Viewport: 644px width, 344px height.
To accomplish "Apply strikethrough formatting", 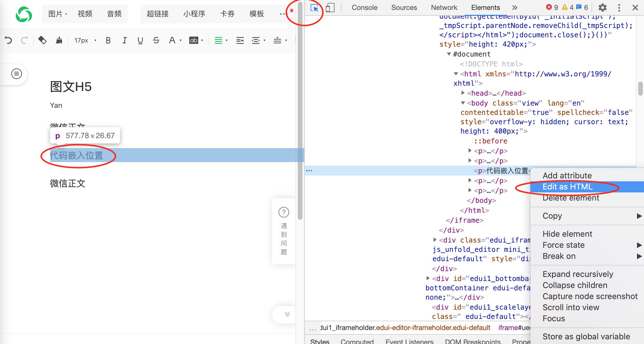I will coord(156,41).
